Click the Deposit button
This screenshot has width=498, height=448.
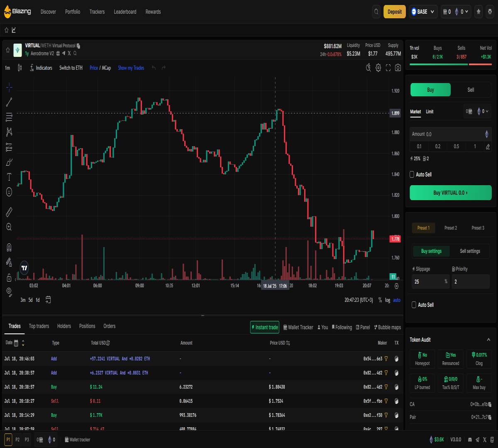(x=395, y=12)
